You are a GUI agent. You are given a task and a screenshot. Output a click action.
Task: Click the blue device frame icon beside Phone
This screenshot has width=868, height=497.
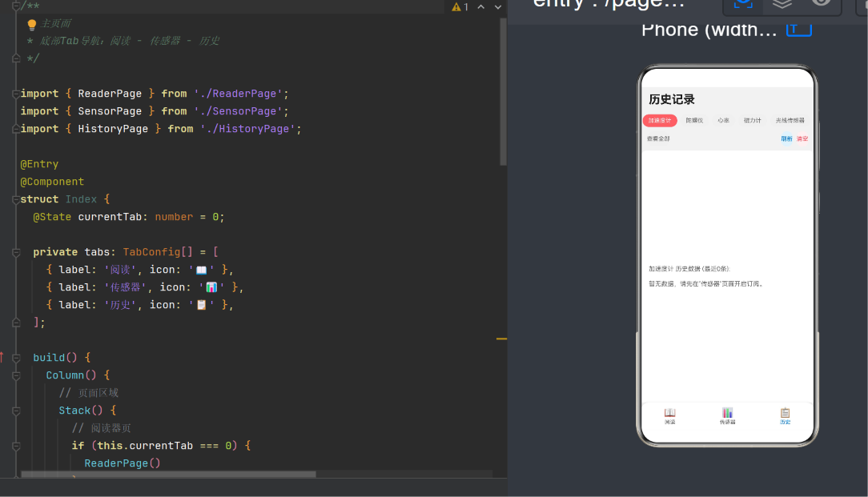coord(799,30)
